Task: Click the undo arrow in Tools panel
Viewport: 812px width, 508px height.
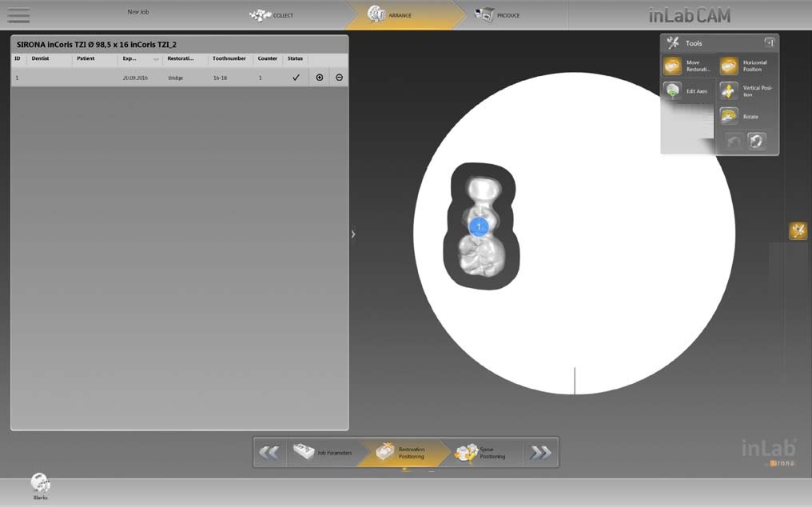Action: (734, 141)
